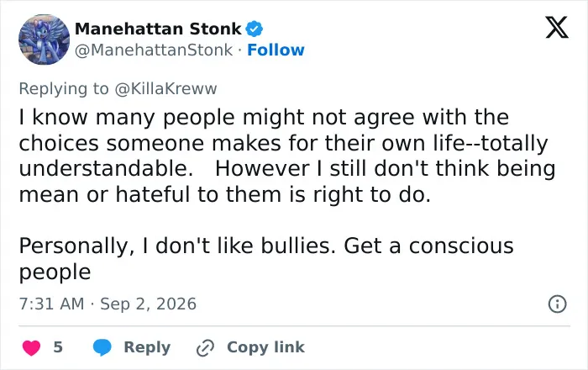Select the Copy link text
The height and width of the screenshot is (370, 588).
pos(265,347)
